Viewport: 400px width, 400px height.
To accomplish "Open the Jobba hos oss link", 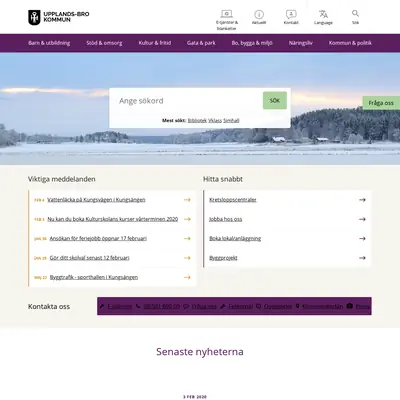I will pos(226,219).
